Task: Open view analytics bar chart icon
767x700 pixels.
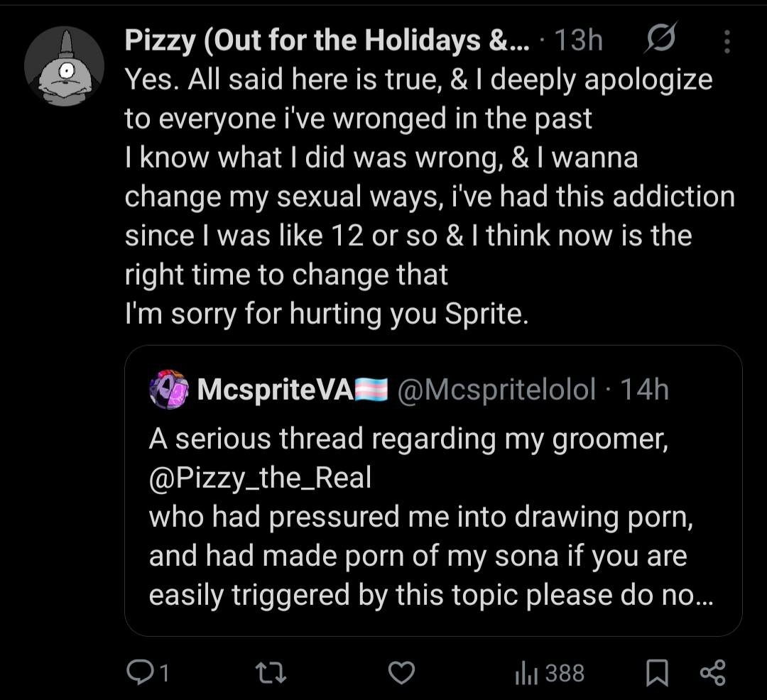Action: 523,672
